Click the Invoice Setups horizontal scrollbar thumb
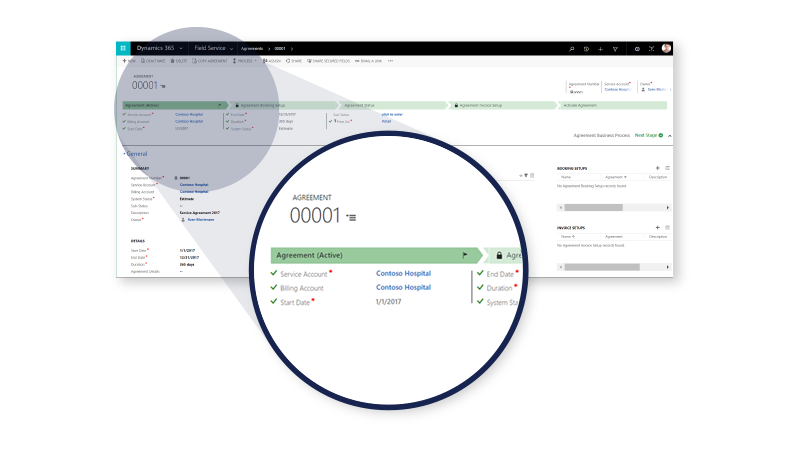 pos(602,267)
